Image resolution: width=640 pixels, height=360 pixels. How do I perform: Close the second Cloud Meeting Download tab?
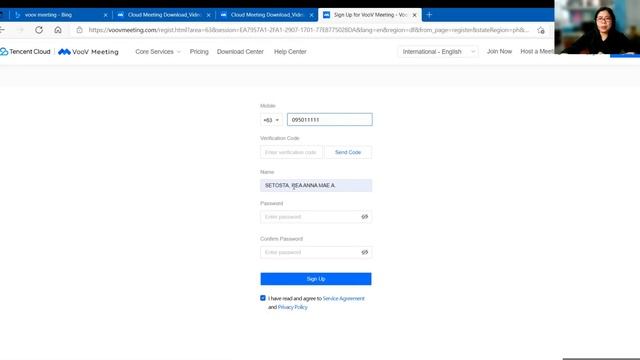(311, 15)
